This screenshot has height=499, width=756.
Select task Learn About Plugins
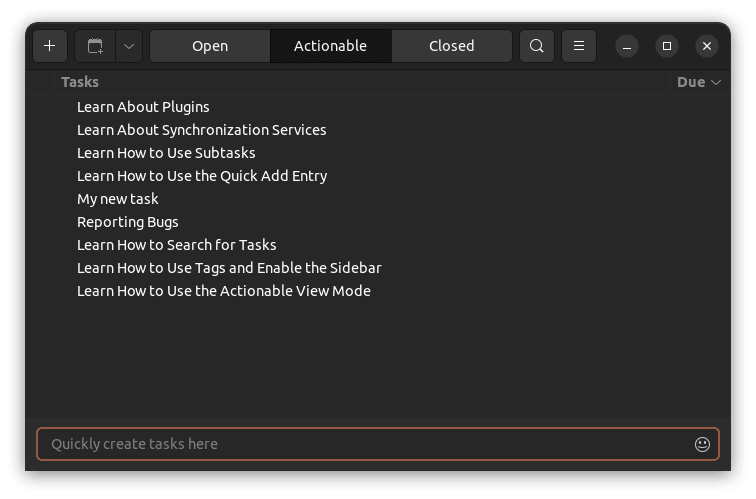tap(378, 107)
